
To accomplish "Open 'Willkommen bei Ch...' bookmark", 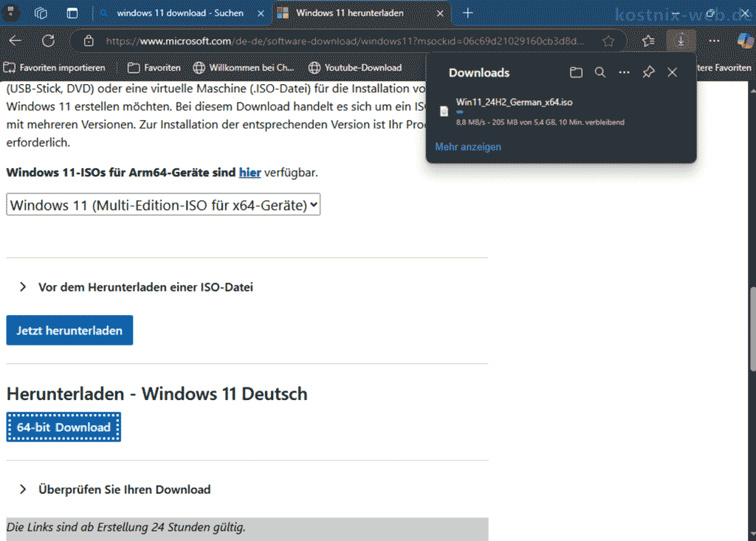I will [244, 67].
